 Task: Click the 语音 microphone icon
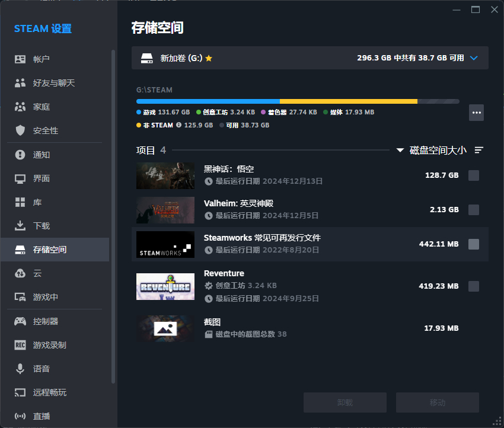tap(20, 369)
